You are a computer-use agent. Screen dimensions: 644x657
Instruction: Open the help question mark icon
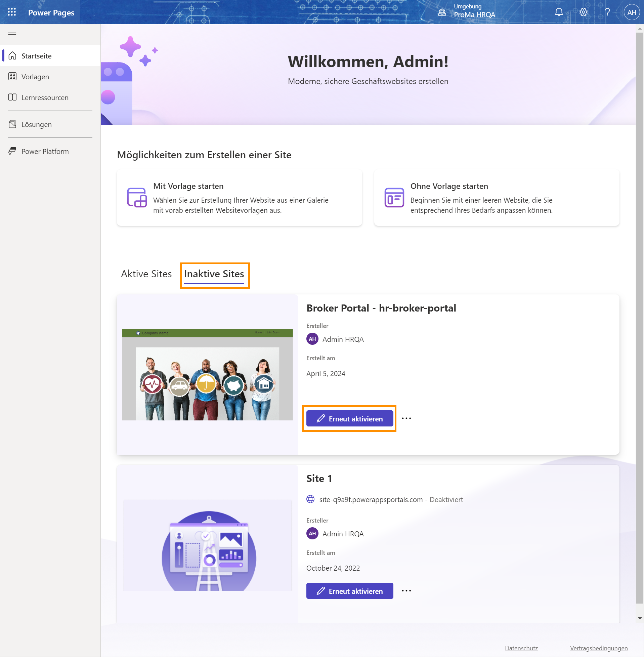[x=607, y=12]
